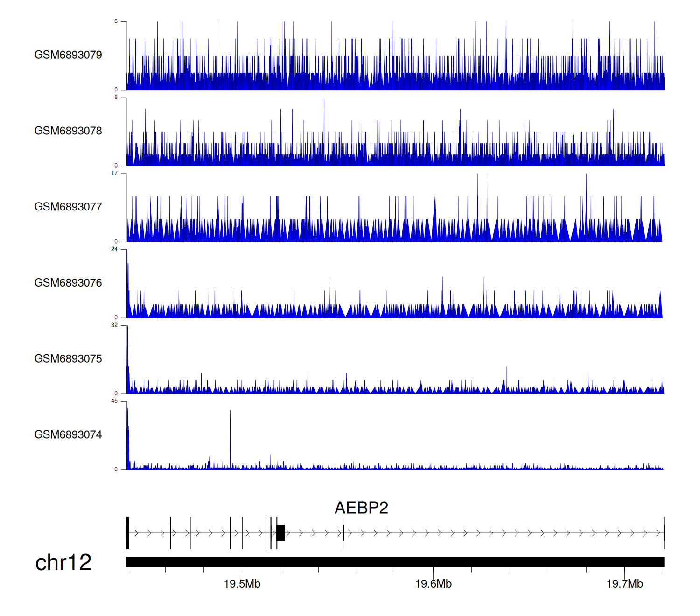Click the y-axis maximum 24 label
Screen dimensions: 700x616
click(114, 249)
